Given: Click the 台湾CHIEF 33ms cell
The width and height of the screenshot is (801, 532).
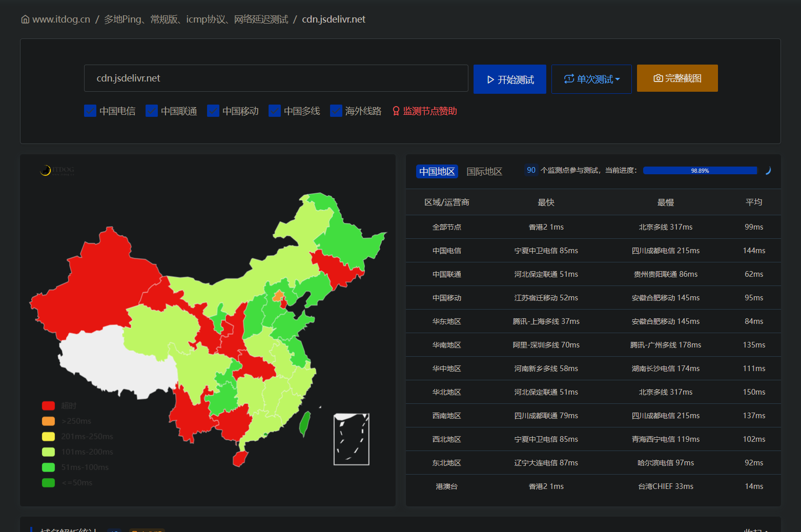Looking at the screenshot, I should pyautogui.click(x=666, y=486).
